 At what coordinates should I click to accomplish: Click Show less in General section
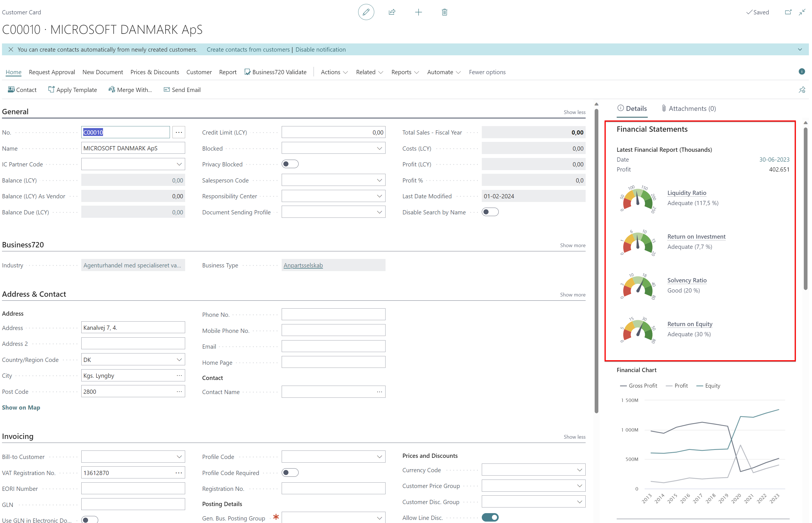pyautogui.click(x=574, y=112)
